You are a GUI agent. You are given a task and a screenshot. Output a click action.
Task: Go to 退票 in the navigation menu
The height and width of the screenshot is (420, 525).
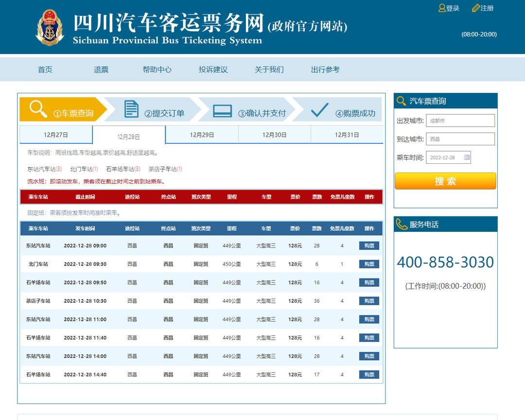click(101, 70)
